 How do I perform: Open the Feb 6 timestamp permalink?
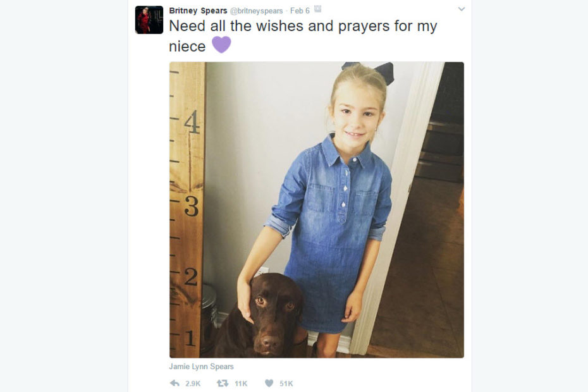click(300, 11)
